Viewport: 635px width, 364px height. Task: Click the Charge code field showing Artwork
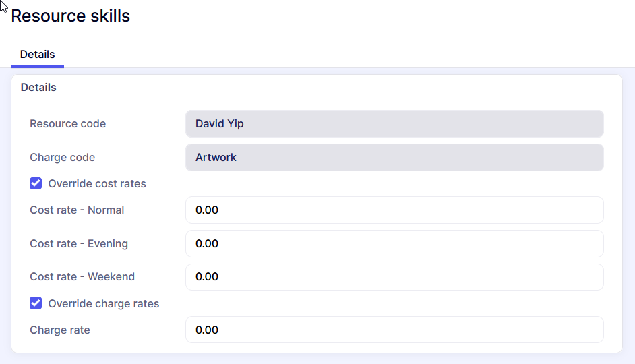[x=394, y=158]
